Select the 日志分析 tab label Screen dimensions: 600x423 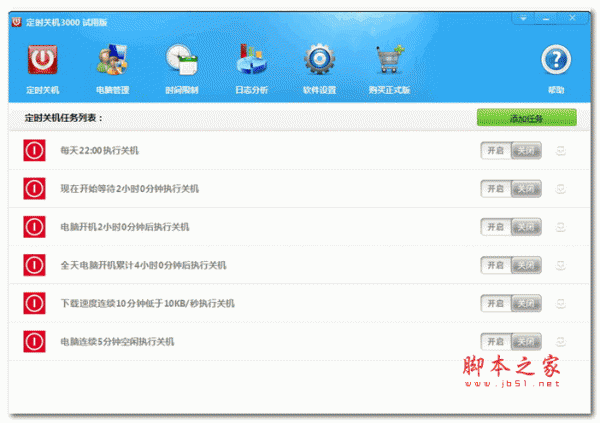click(251, 90)
